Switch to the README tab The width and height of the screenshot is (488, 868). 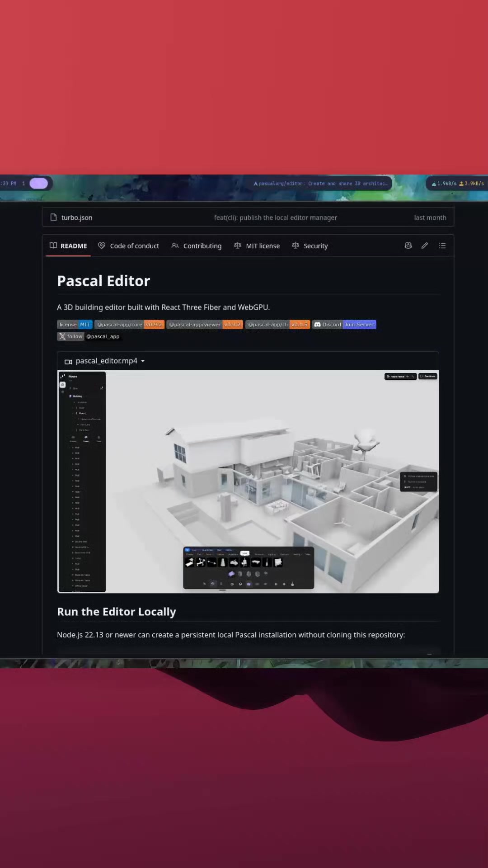pyautogui.click(x=68, y=245)
